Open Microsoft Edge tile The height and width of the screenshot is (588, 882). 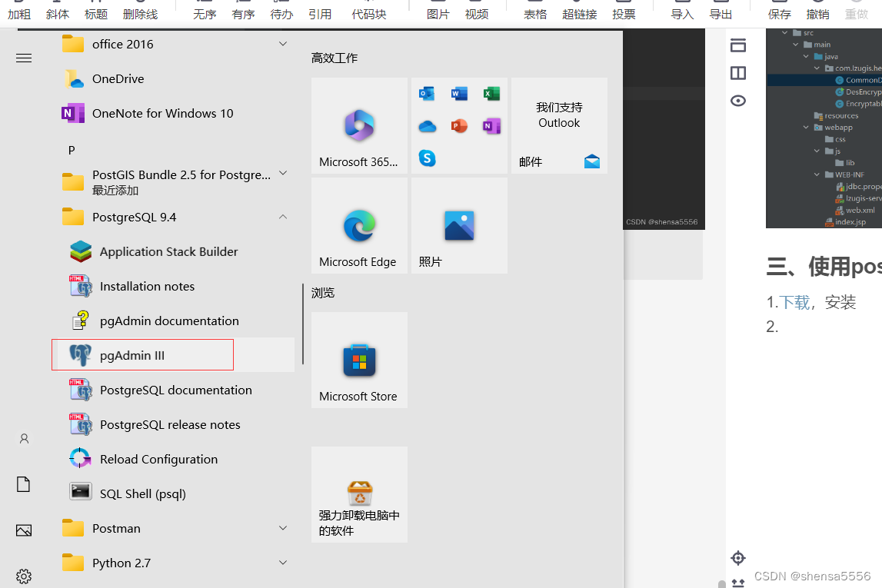(x=359, y=225)
